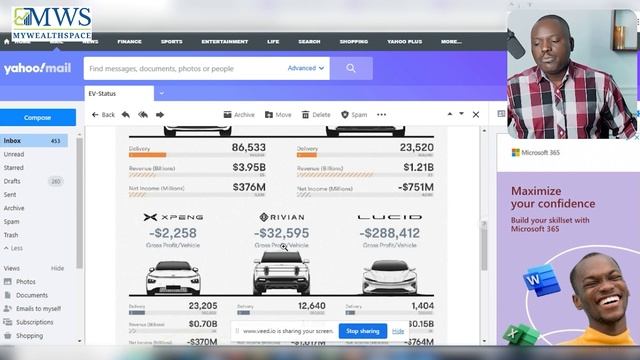Screen dimensions: 640x360
Task: Open the three-dot more actions menu
Action: (382, 115)
